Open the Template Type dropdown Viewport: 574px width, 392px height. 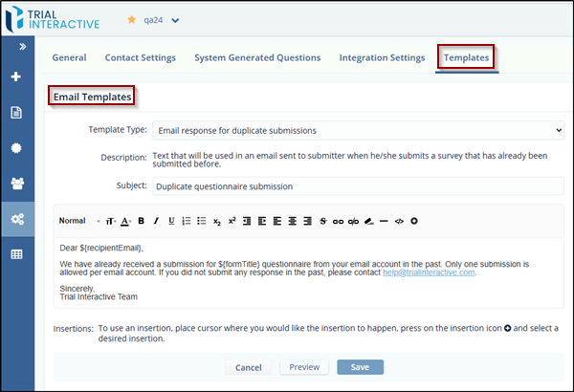click(x=357, y=130)
